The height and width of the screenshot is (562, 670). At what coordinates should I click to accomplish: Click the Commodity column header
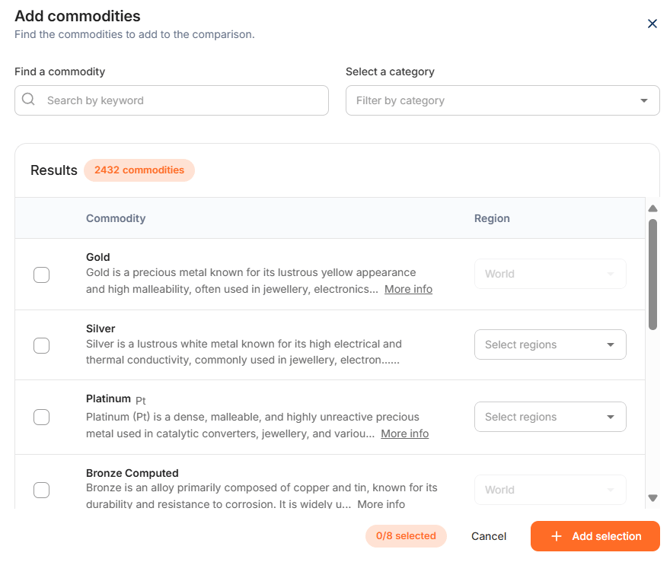click(x=116, y=218)
